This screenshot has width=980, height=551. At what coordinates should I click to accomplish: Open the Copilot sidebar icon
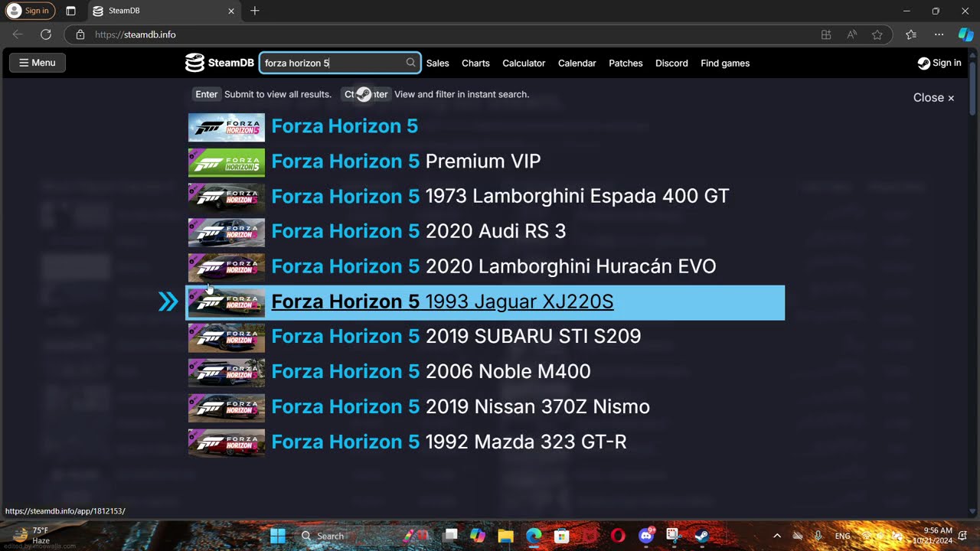coord(965,34)
